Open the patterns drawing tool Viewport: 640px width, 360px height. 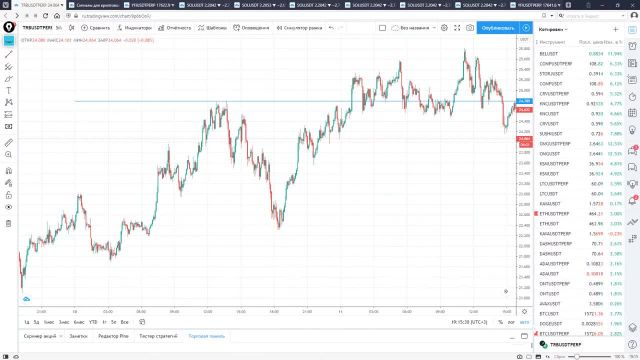[9, 102]
